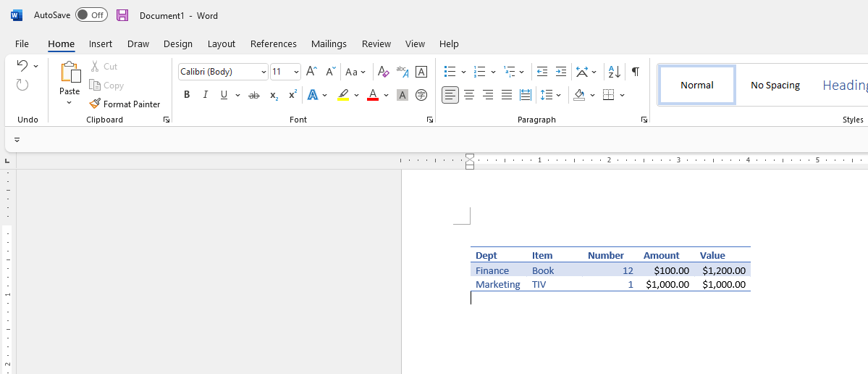Toggle the AutoSave switch
Viewport: 868px width, 374px height.
(x=91, y=15)
